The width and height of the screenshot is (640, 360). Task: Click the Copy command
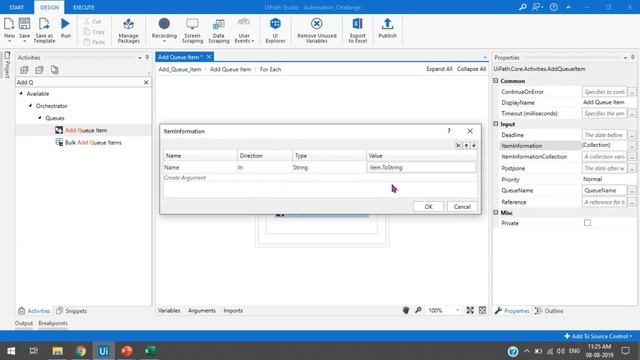pos(94,32)
